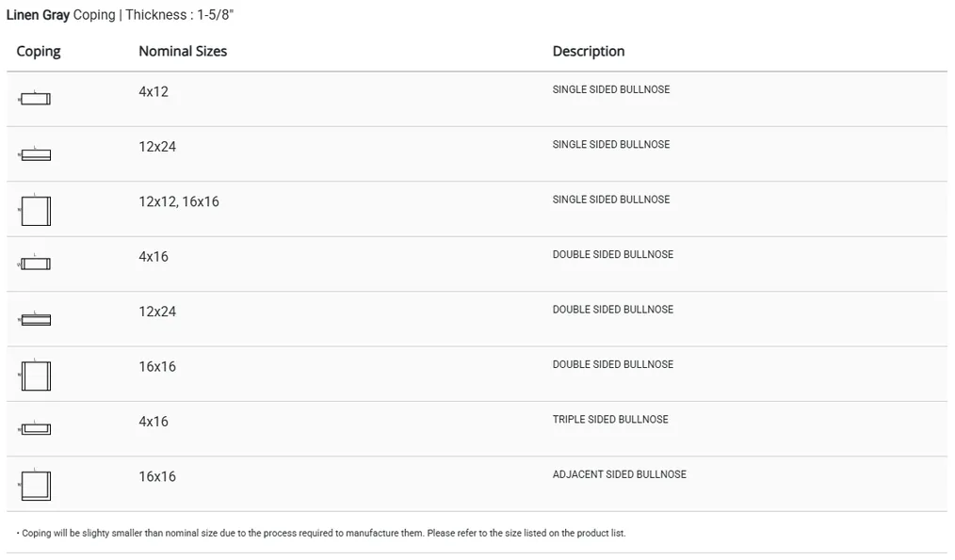Click the 12x12, 16x16 nominal size entry

[179, 202]
